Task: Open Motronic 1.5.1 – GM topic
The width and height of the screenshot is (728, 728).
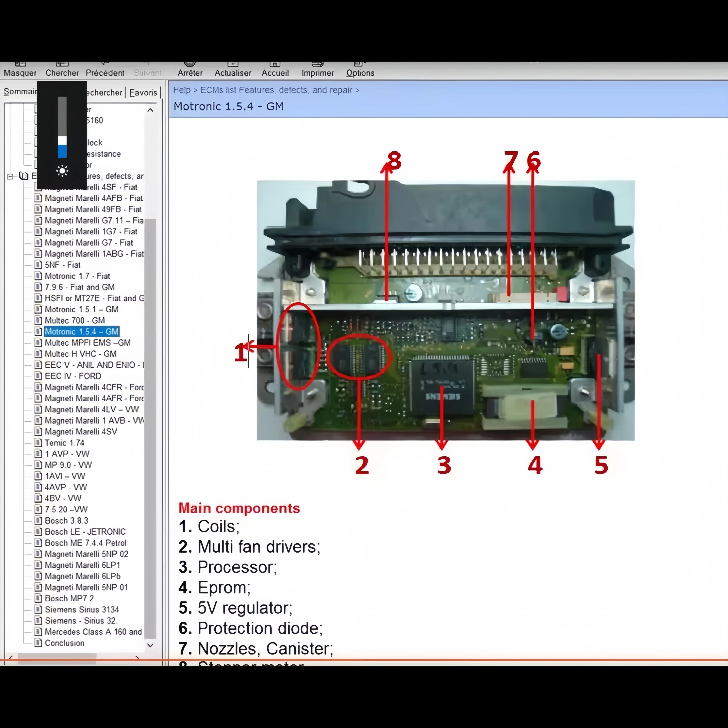Action: (81, 309)
